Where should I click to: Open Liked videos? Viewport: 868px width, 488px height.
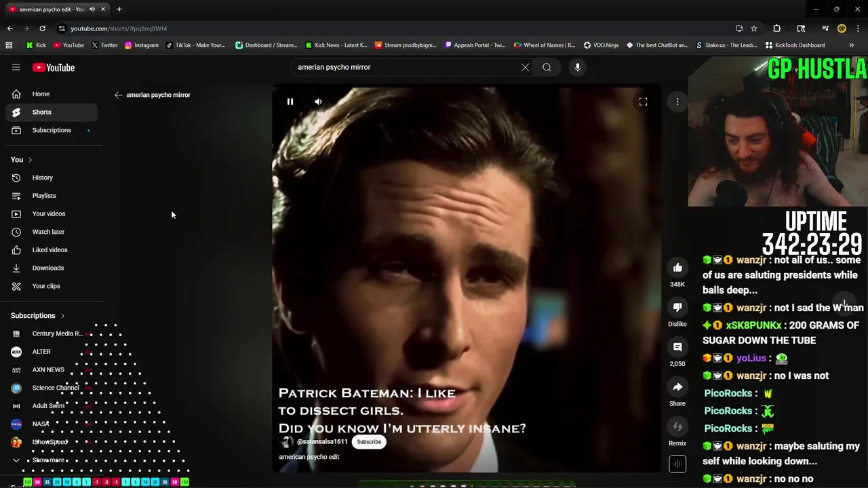51,250
